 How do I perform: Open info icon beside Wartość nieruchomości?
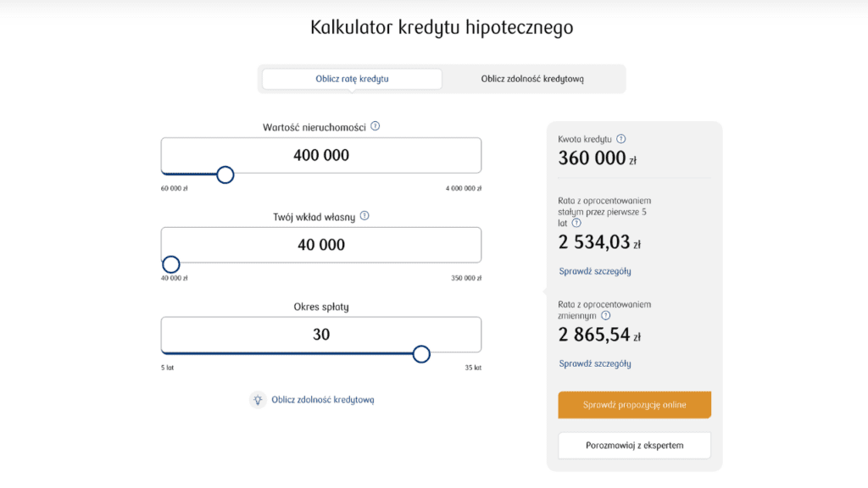click(376, 126)
